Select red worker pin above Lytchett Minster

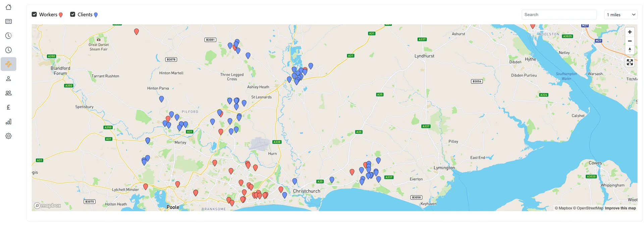pyautogui.click(x=146, y=186)
